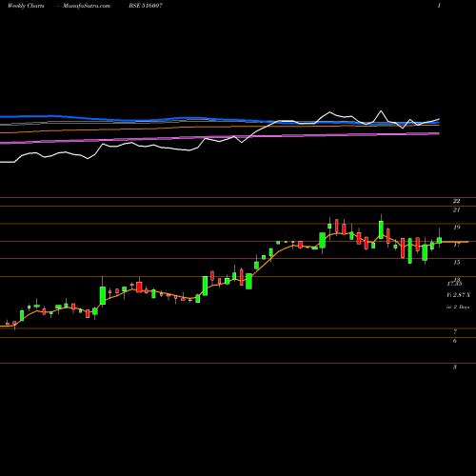476x476 pixels.
Task: Click the price axis label 7
Action: pos(455,332)
